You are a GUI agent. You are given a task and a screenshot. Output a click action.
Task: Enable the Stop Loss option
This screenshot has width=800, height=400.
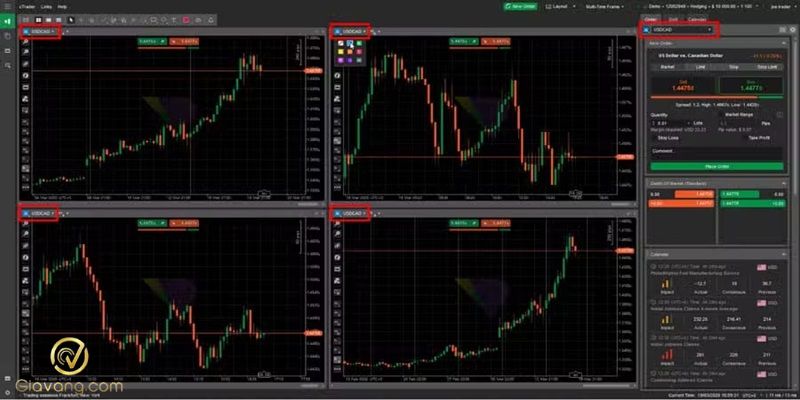click(x=654, y=138)
